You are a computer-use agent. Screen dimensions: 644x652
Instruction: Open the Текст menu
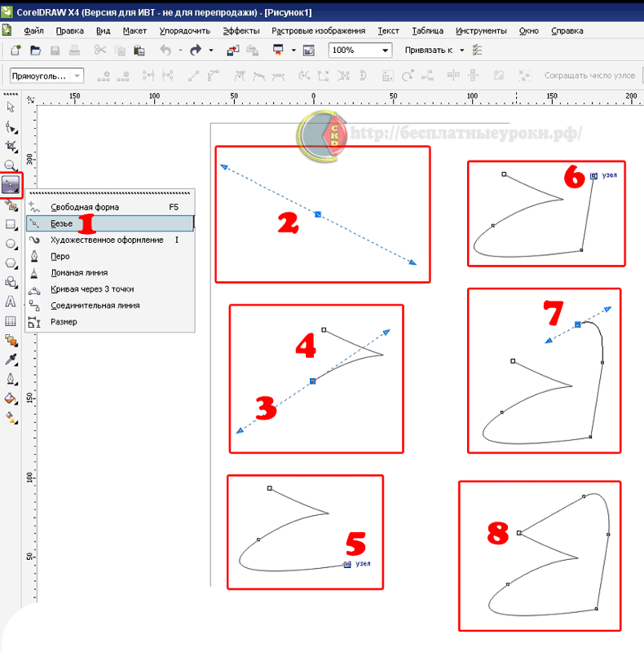[x=389, y=31]
